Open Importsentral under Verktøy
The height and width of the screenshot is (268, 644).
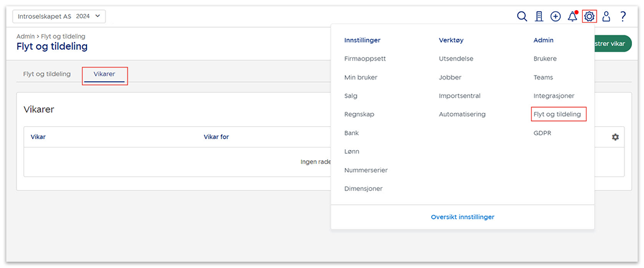click(459, 96)
